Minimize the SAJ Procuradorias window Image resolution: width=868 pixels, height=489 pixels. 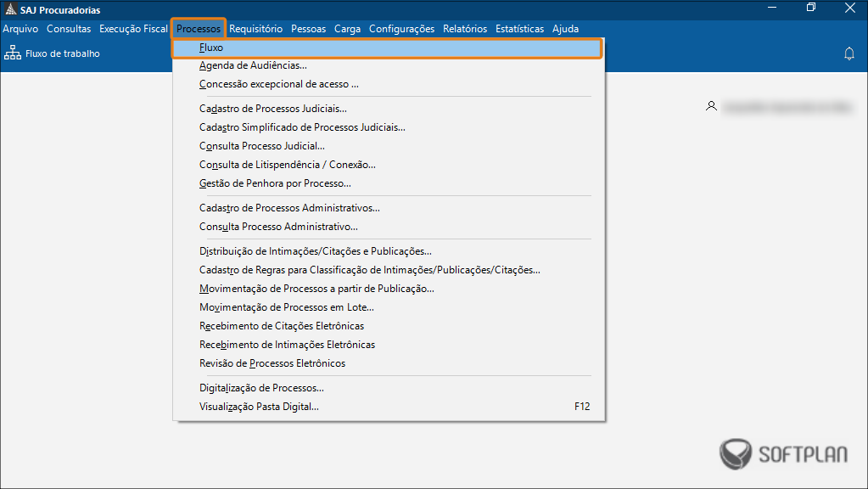(x=772, y=8)
